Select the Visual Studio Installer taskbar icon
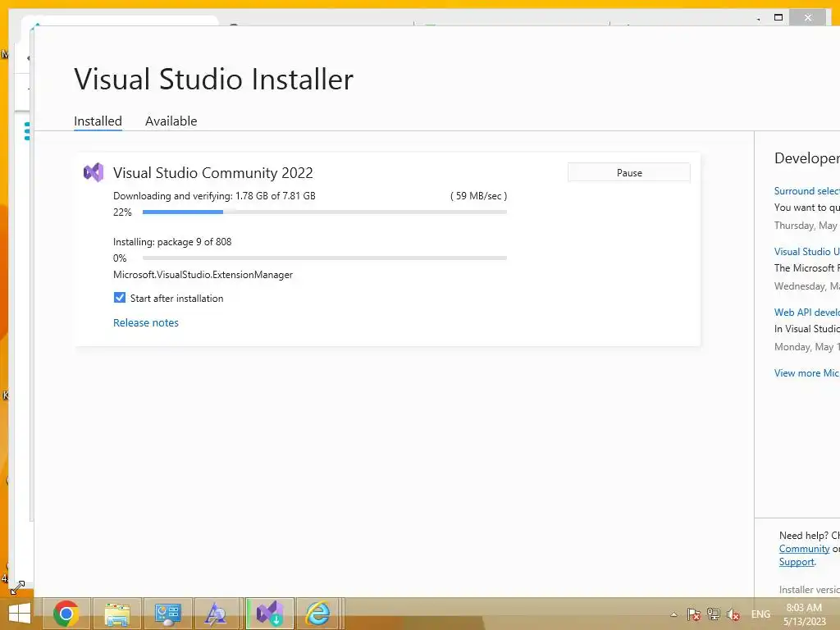 coord(269,614)
